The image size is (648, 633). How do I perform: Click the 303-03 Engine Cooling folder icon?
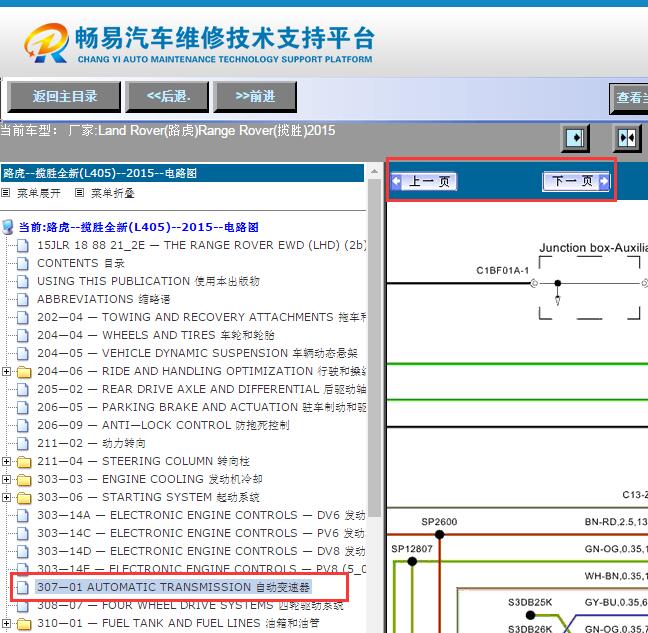pos(24,480)
